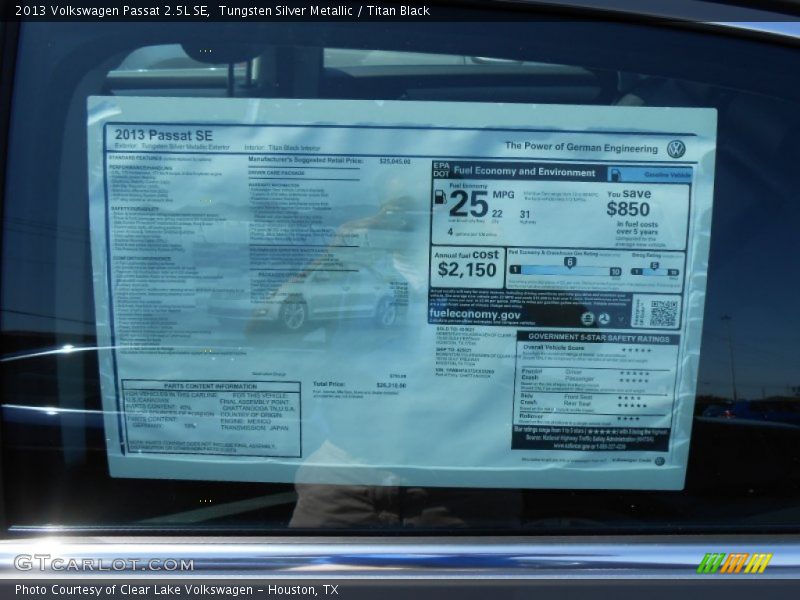
Task: Click the 'TRANSMISSION: JAPAN' line
Action: pos(254,428)
